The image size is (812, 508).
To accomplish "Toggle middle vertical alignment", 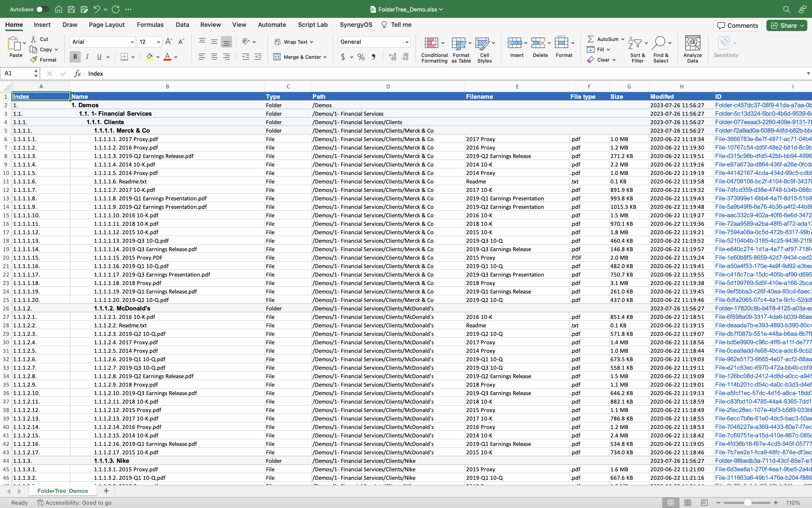I will click(214, 42).
